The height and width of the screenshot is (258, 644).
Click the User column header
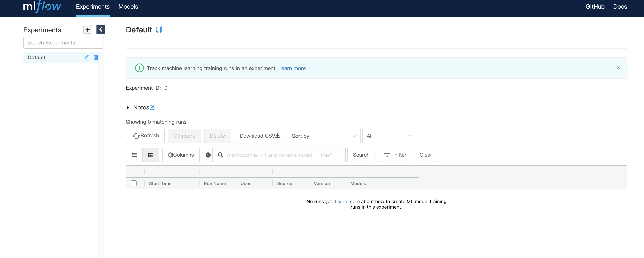(x=245, y=183)
